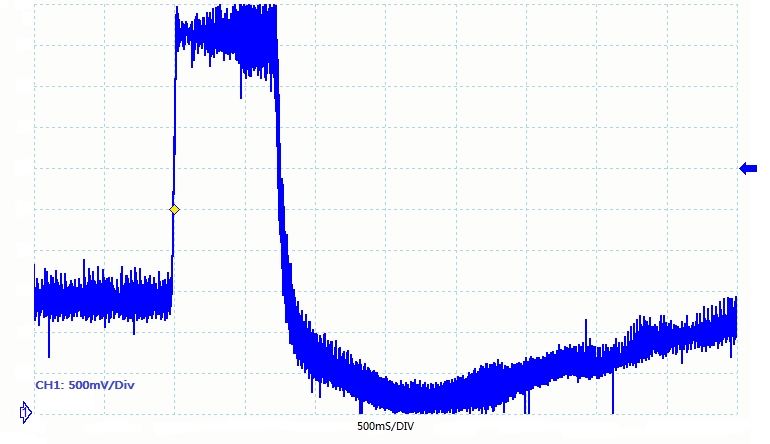Image resolution: width=770 pixels, height=444 pixels.
Task: Click the deep downward spike near right side
Action: coord(612,400)
